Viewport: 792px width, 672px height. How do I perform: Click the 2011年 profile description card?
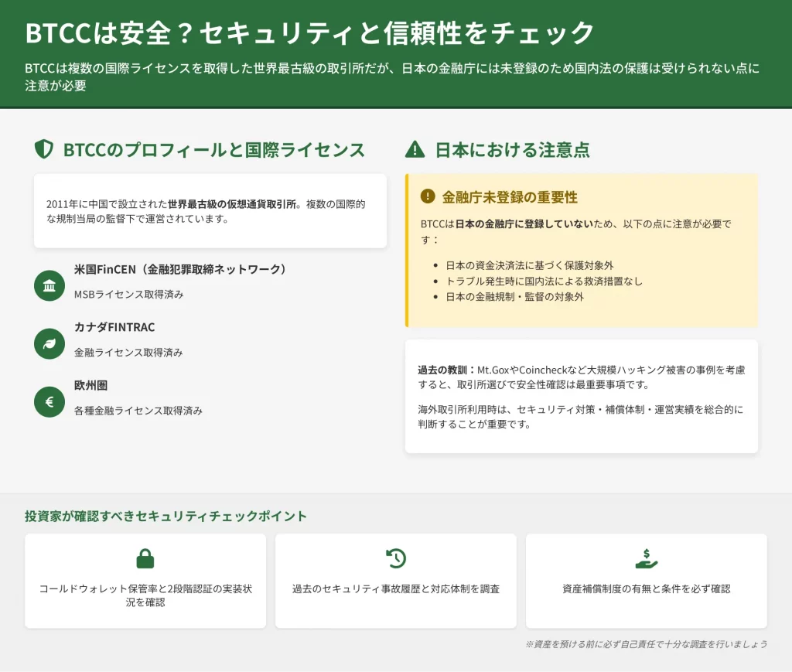coord(210,211)
